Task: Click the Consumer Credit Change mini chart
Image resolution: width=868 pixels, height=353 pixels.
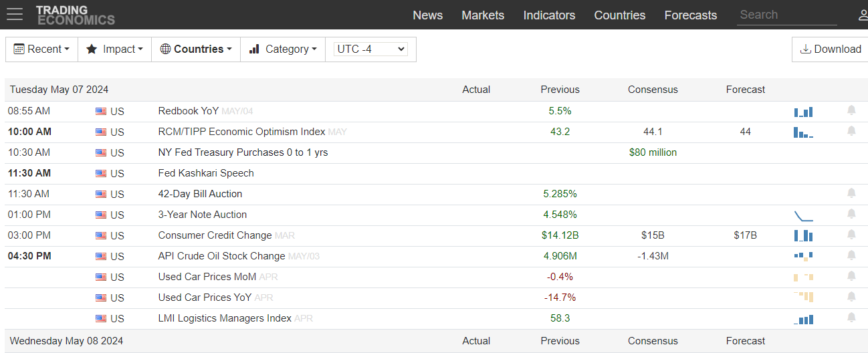Action: pos(803,236)
